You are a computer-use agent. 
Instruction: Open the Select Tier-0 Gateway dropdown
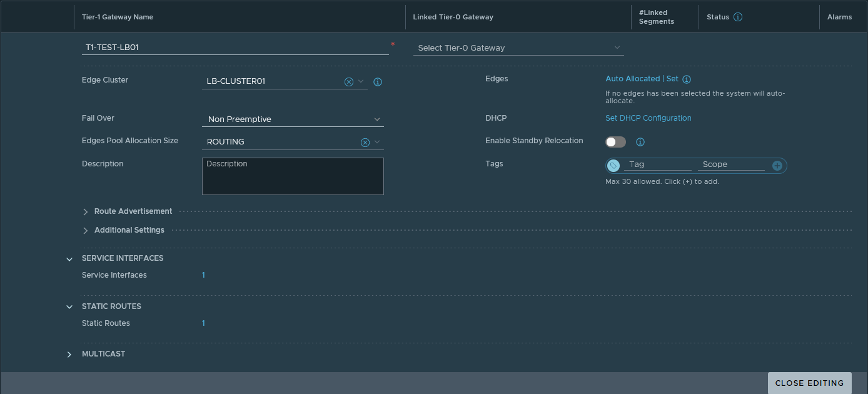[518, 48]
